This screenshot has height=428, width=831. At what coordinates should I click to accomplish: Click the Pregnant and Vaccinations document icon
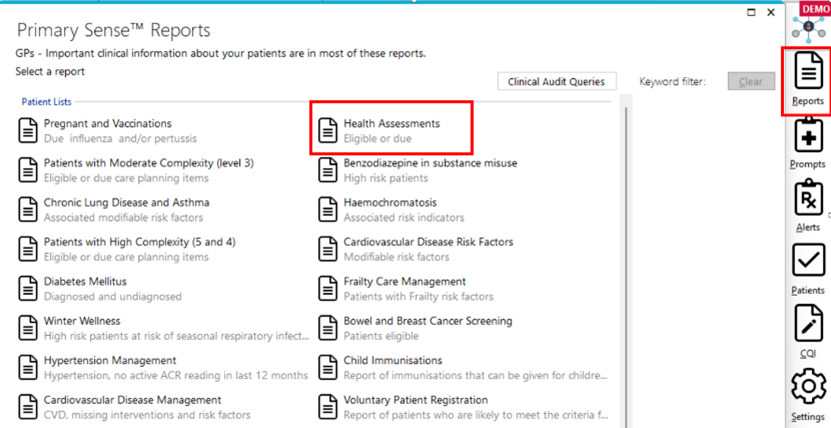(28, 130)
